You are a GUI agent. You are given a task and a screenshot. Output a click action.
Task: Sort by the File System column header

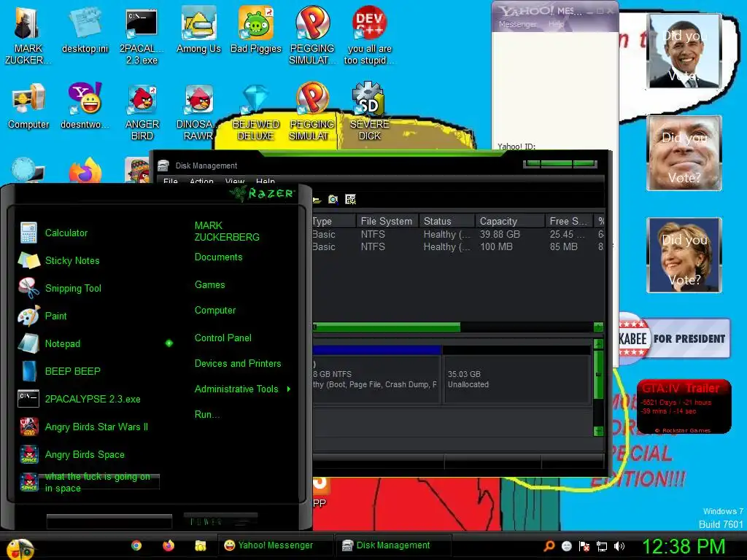coord(387,221)
